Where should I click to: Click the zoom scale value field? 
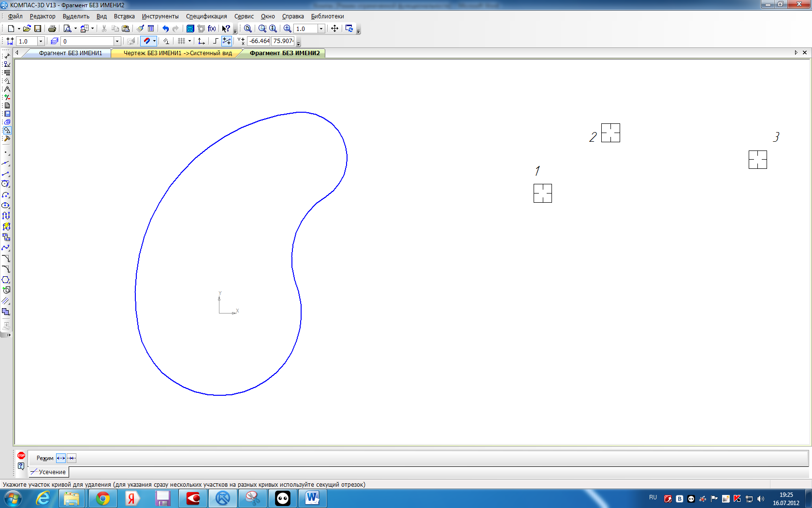[305, 29]
